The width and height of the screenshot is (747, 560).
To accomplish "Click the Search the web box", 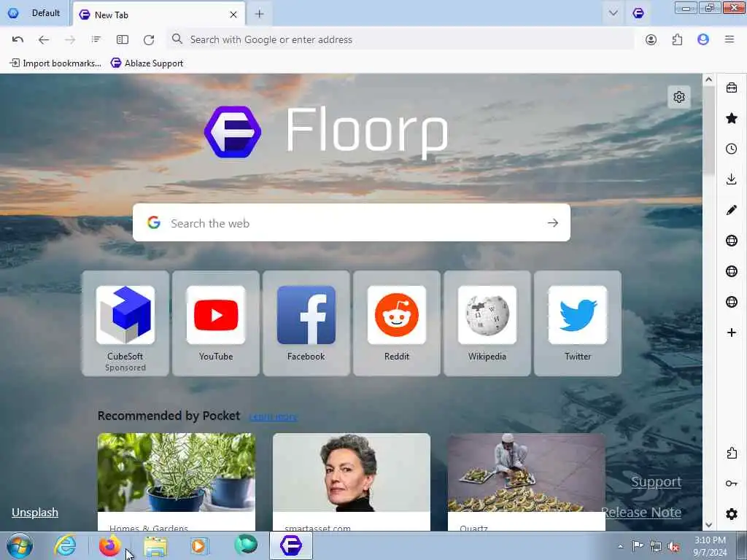I will coord(351,222).
